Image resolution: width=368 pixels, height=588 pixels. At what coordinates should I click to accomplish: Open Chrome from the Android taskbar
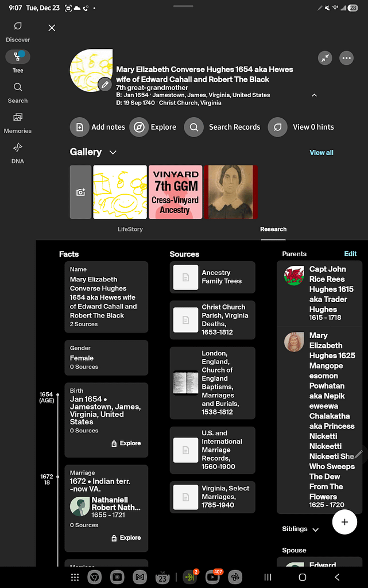[x=95, y=577]
